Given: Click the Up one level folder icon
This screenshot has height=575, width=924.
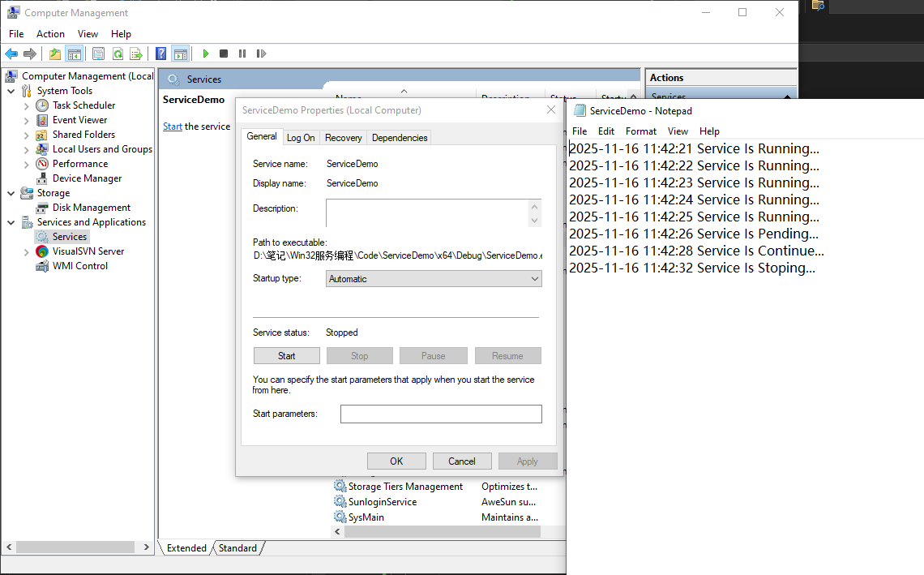Looking at the screenshot, I should click(55, 54).
